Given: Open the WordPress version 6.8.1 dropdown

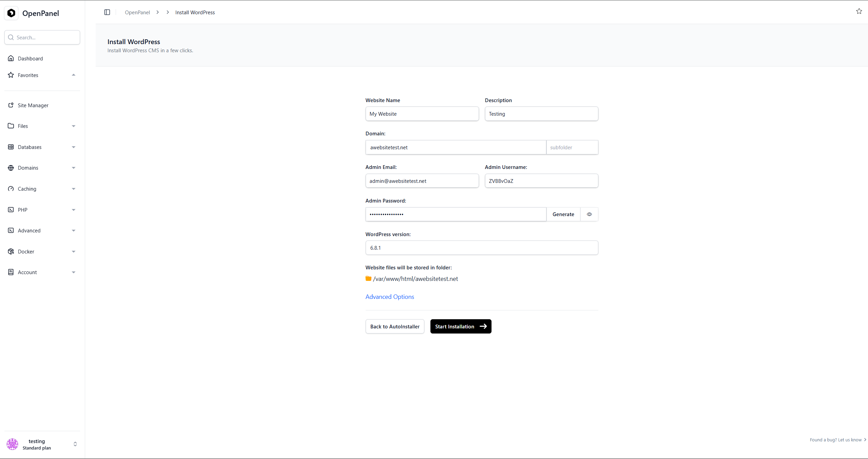Looking at the screenshot, I should (x=482, y=248).
